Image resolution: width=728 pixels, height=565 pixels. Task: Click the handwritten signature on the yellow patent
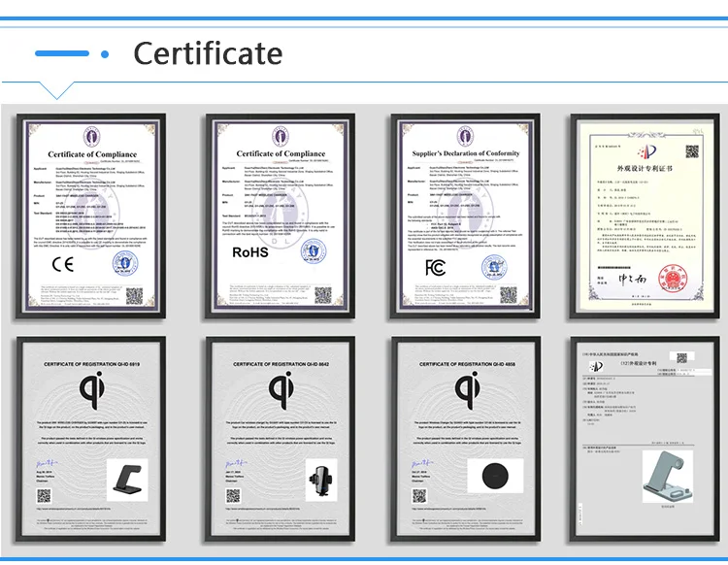coord(632,279)
